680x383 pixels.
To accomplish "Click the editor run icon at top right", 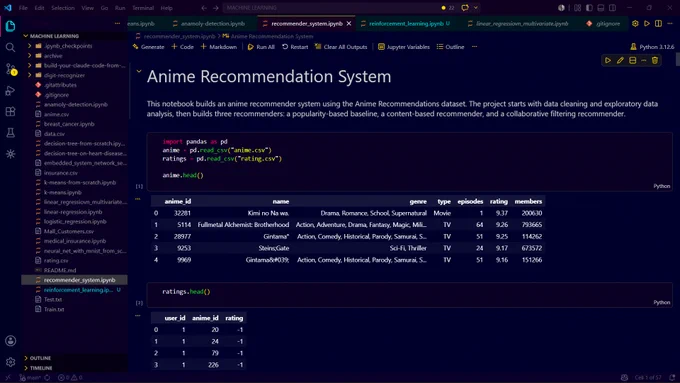I will [647, 23].
